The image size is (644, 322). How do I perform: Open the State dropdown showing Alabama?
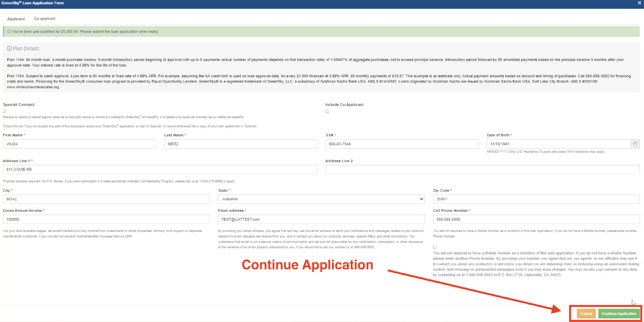[321, 199]
